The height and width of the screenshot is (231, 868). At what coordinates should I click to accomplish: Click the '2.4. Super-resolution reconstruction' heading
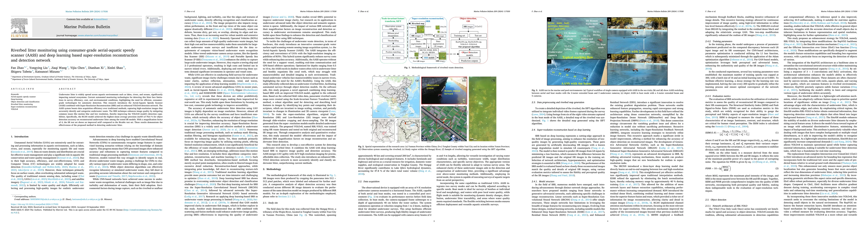coord(561,129)
